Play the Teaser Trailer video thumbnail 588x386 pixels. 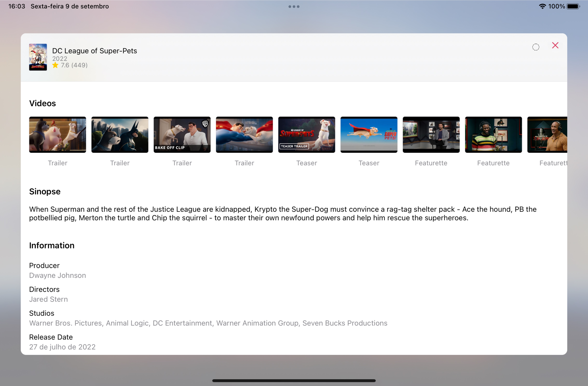(307, 135)
